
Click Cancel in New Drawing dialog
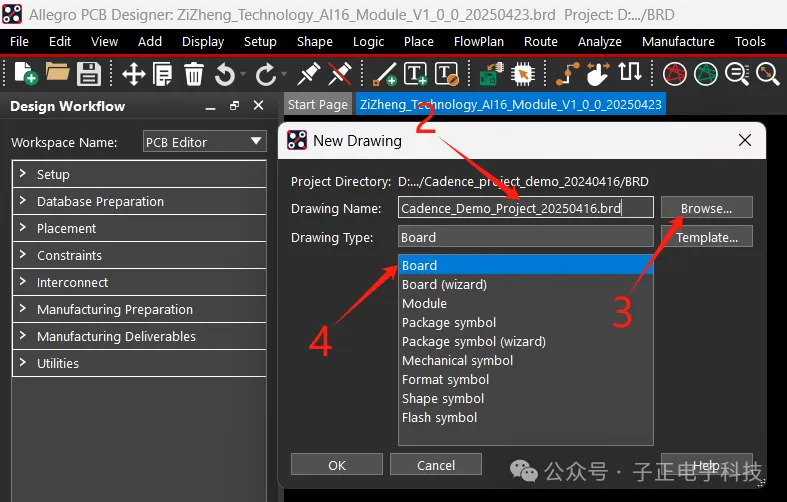click(436, 465)
